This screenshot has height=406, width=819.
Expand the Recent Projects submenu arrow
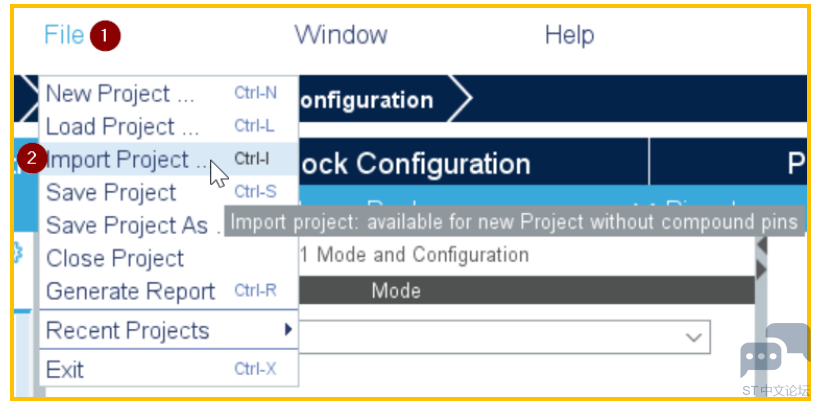pos(288,330)
